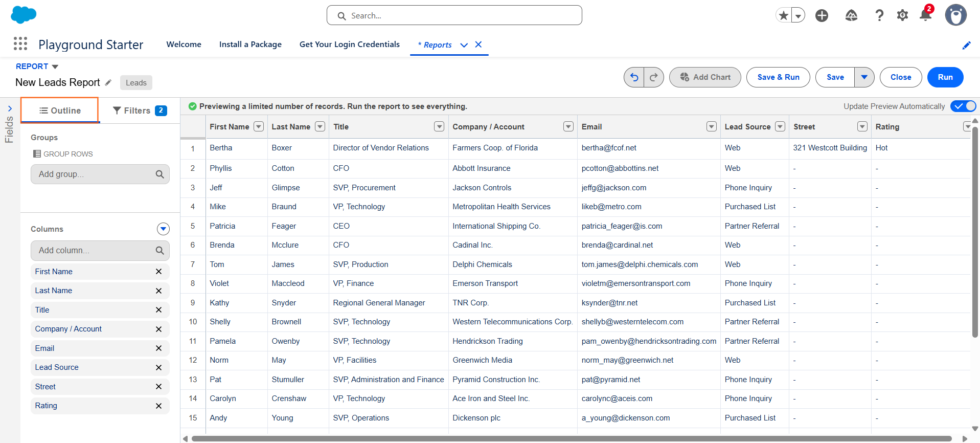
Task: Click the Salesforce cloud logo
Action: 24,15
